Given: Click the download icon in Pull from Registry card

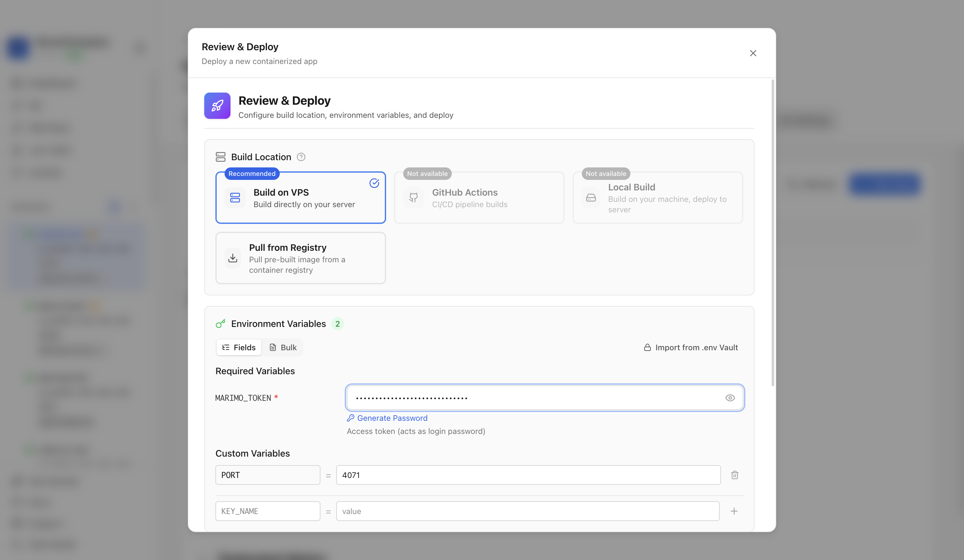Looking at the screenshot, I should pos(232,258).
